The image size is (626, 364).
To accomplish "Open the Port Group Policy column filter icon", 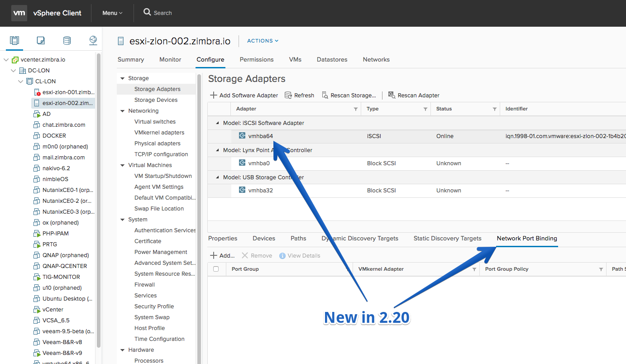I will 601,269.
